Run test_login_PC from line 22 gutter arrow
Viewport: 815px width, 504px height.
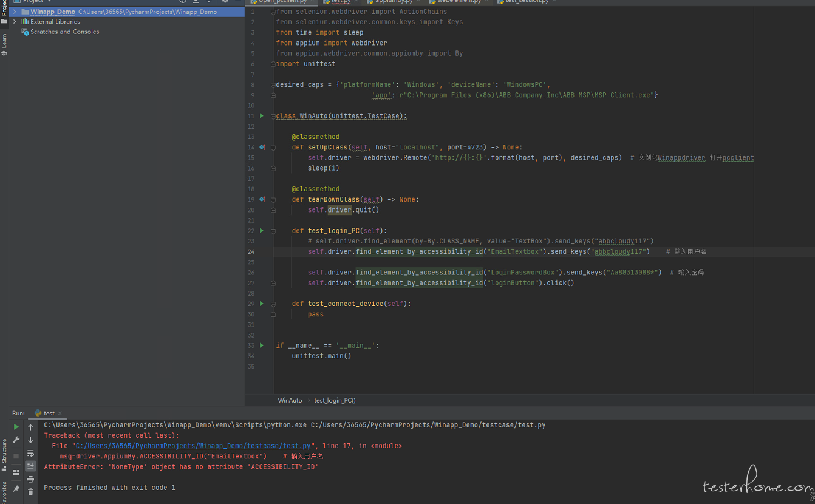[x=262, y=230]
